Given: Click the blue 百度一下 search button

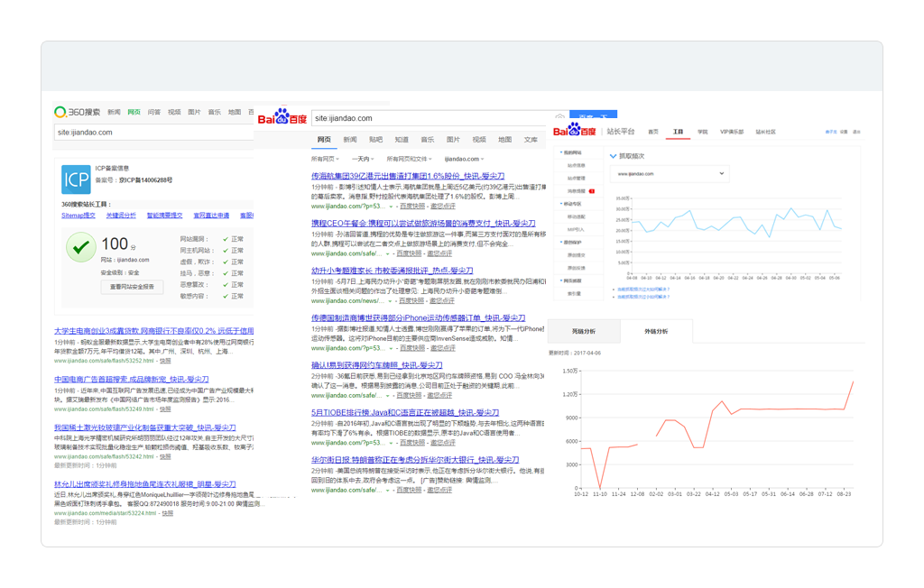Looking at the screenshot, I should pyautogui.click(x=594, y=114).
